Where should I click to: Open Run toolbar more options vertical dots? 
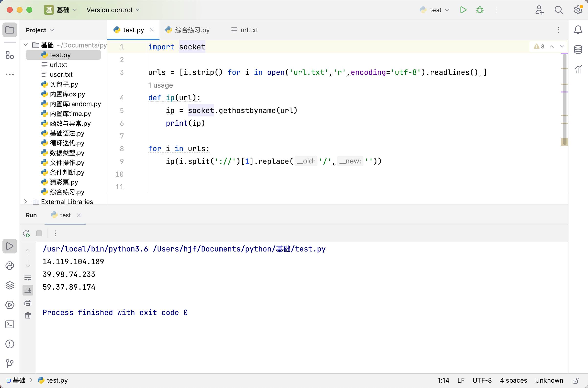pos(55,233)
